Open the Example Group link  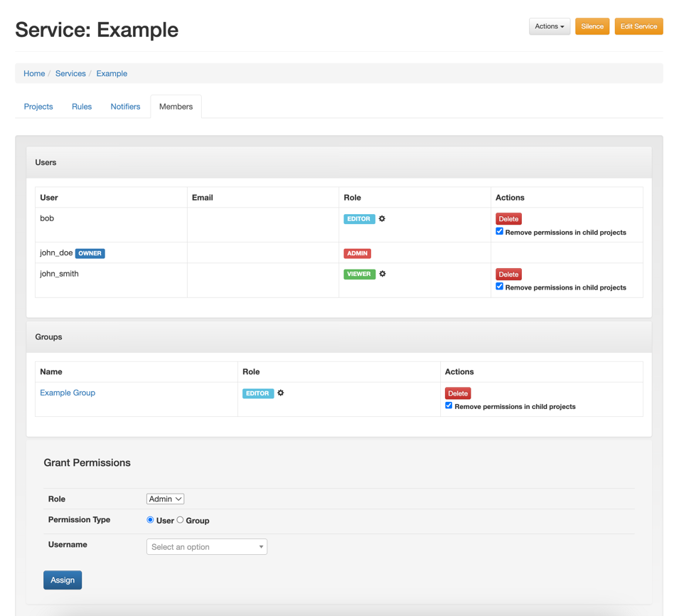click(68, 393)
